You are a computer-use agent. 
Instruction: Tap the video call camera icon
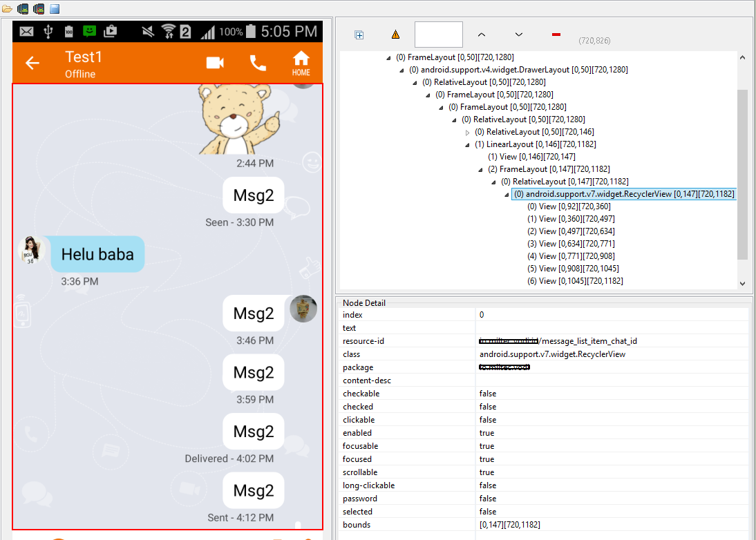[215, 63]
